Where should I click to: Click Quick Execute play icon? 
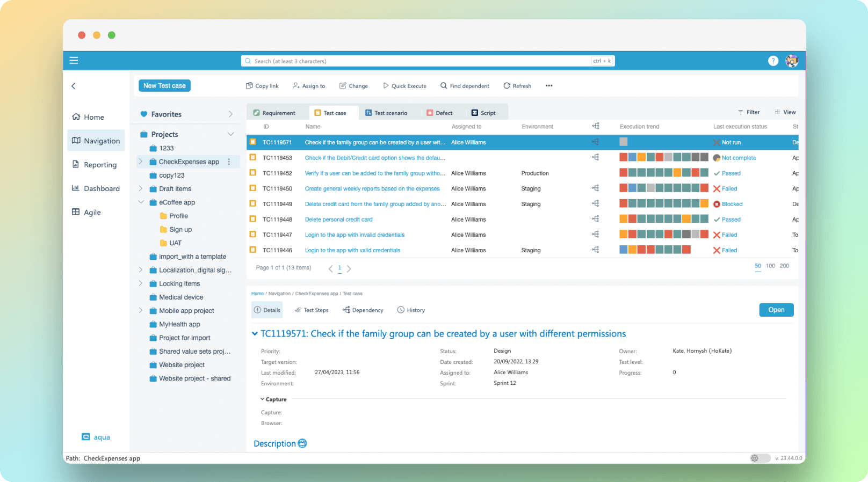point(386,86)
